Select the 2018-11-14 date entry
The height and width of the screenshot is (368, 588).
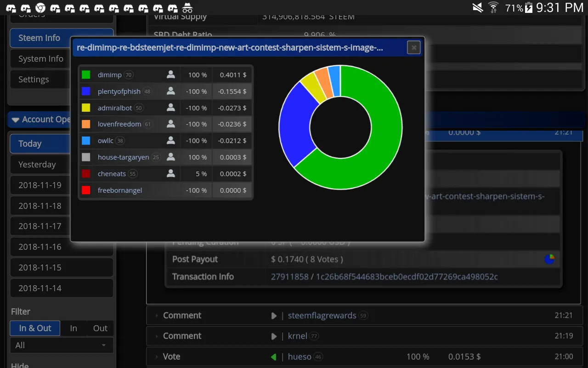62,288
